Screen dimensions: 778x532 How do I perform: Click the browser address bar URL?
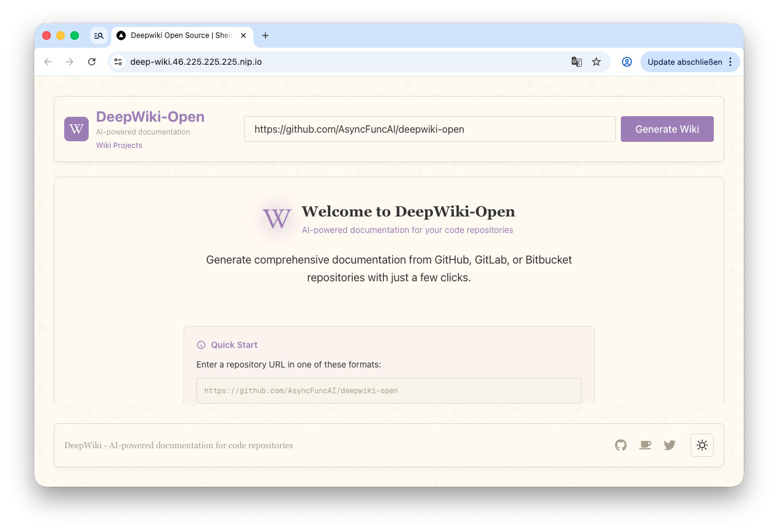[196, 62]
